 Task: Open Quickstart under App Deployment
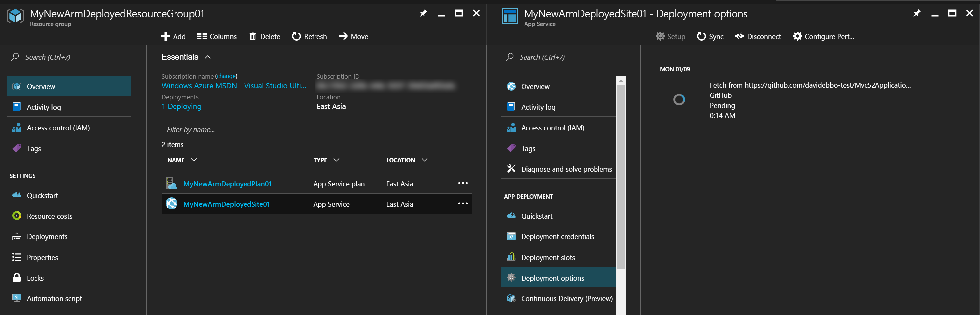(558, 216)
